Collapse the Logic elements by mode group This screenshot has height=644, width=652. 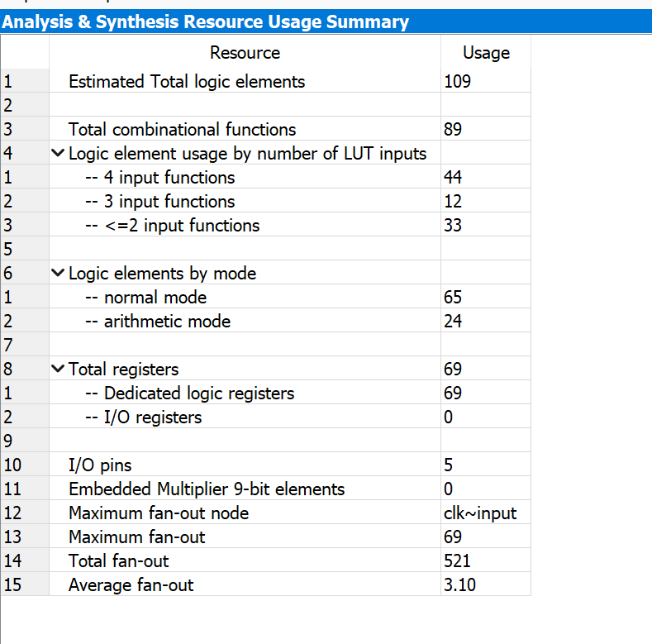58,273
